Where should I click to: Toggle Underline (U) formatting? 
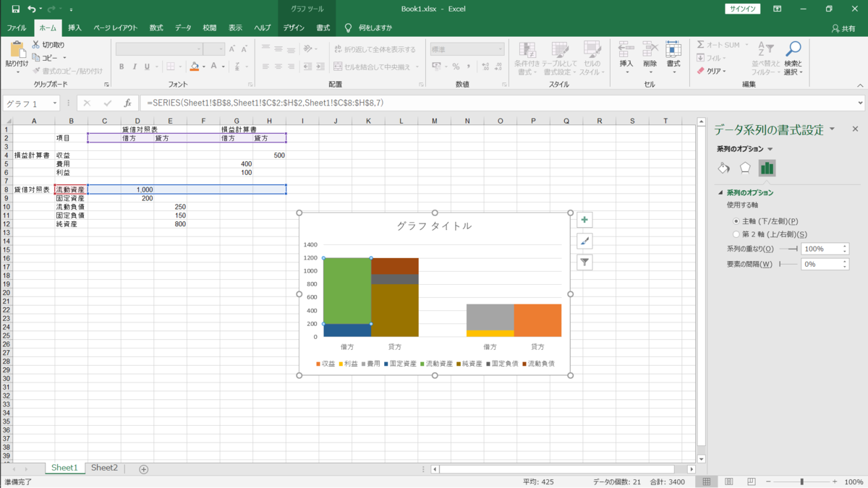point(147,67)
